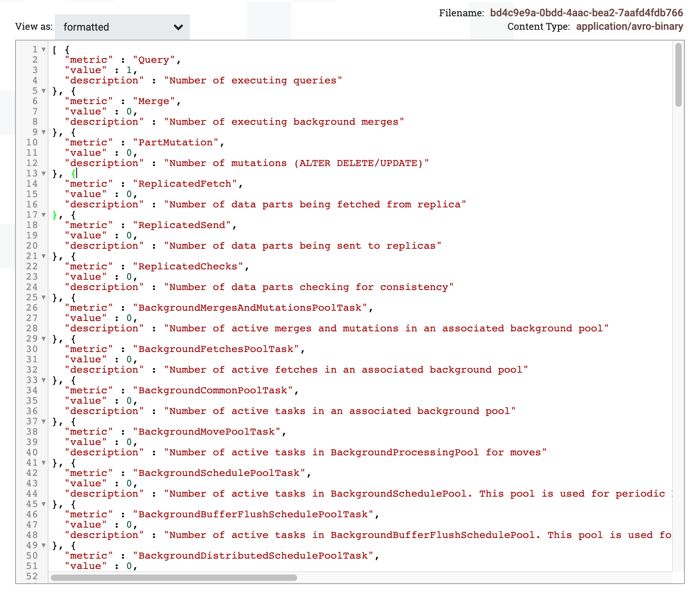This screenshot has height=596, width=700.
Task: Collapse the PartMutation metric object
Action: 43,132
